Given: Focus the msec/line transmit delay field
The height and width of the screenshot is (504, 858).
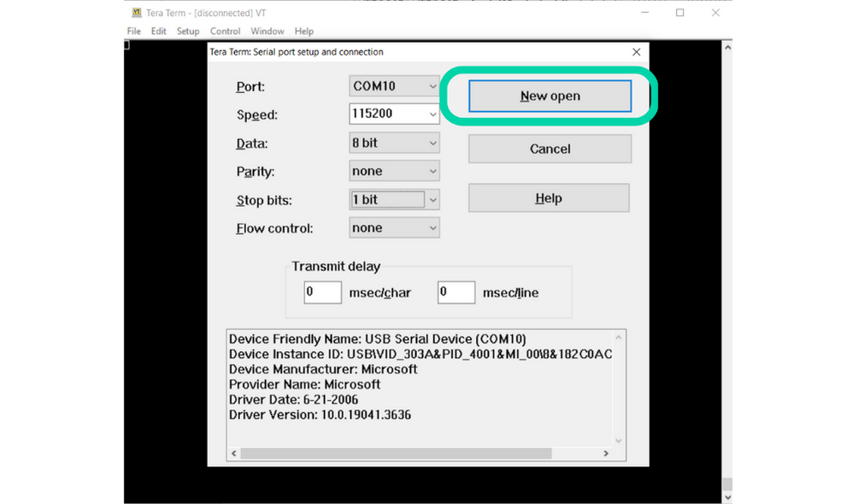Looking at the screenshot, I should tap(455, 292).
